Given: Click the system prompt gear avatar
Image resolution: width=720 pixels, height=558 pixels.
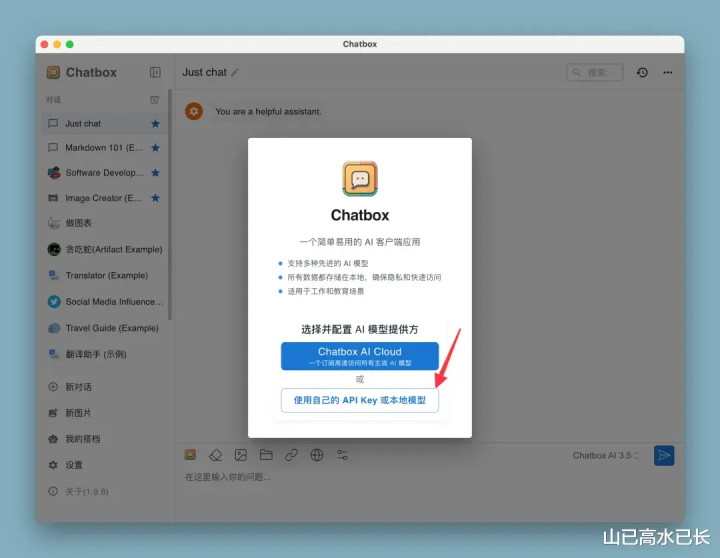Looking at the screenshot, I should 194,112.
